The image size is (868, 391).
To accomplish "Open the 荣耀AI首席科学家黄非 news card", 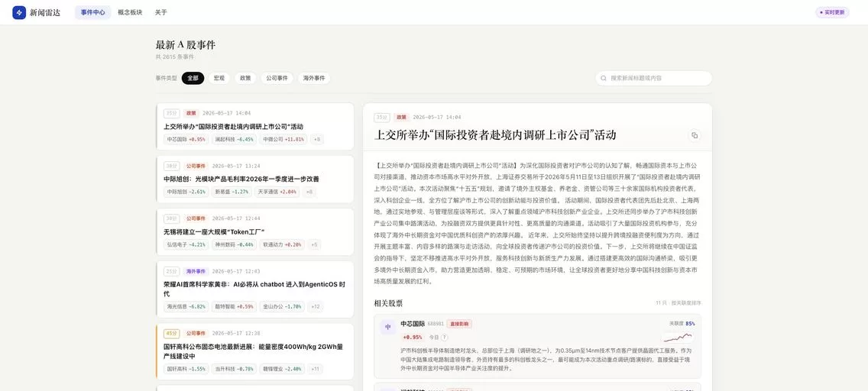I will 255,289.
